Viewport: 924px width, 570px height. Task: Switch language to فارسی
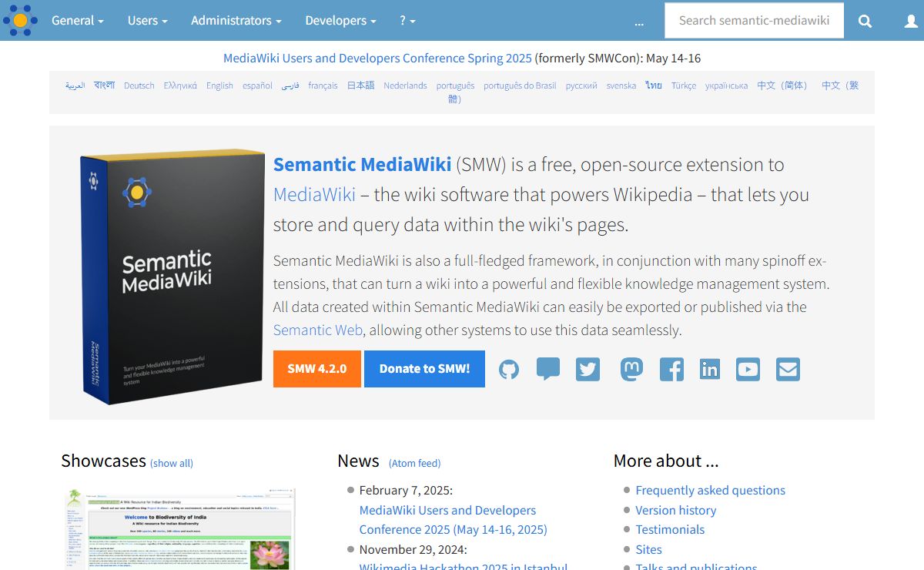[x=290, y=85]
